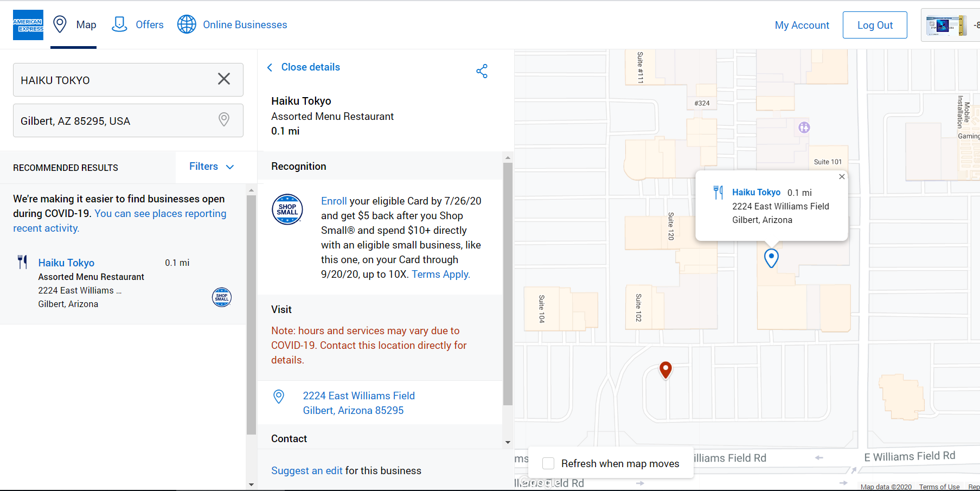Open the Offers tab
980x491 pixels.
137,25
